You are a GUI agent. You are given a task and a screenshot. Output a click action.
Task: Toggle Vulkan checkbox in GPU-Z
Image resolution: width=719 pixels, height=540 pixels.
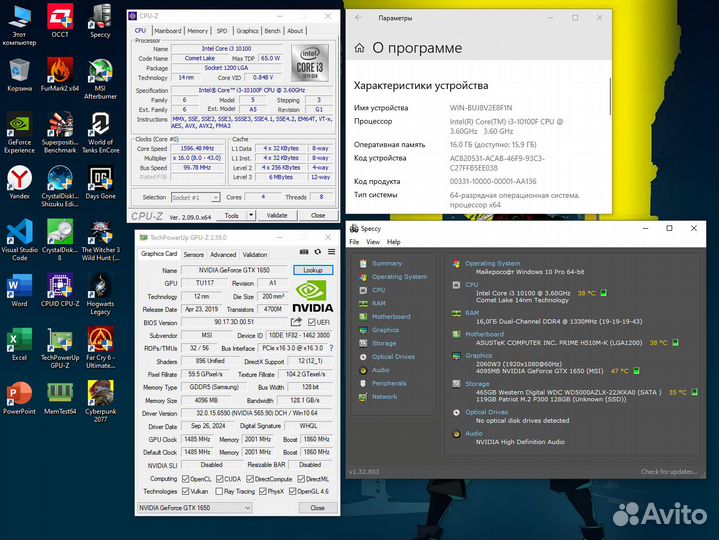185,491
